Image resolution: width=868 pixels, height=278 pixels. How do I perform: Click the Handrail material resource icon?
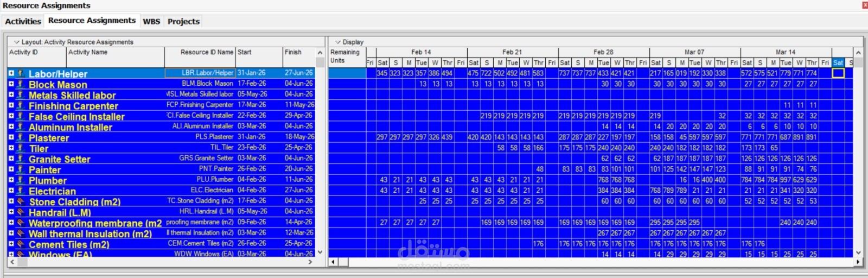coord(21,212)
